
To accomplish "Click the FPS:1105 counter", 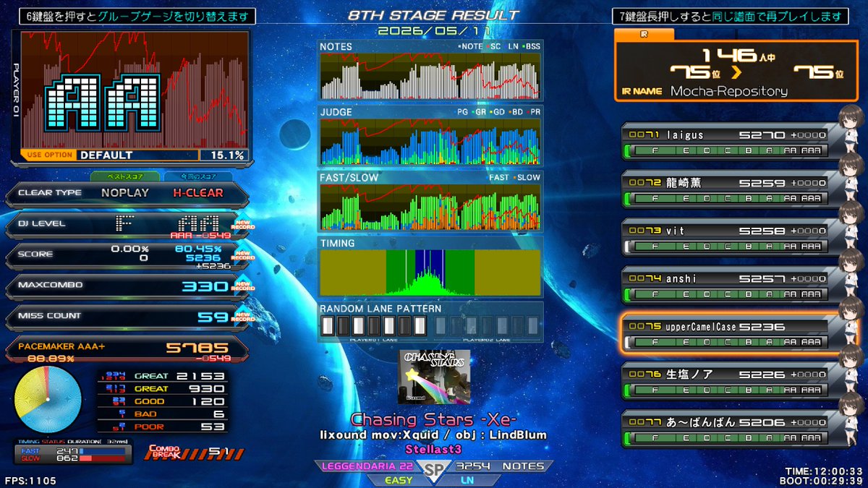I will (x=30, y=481).
